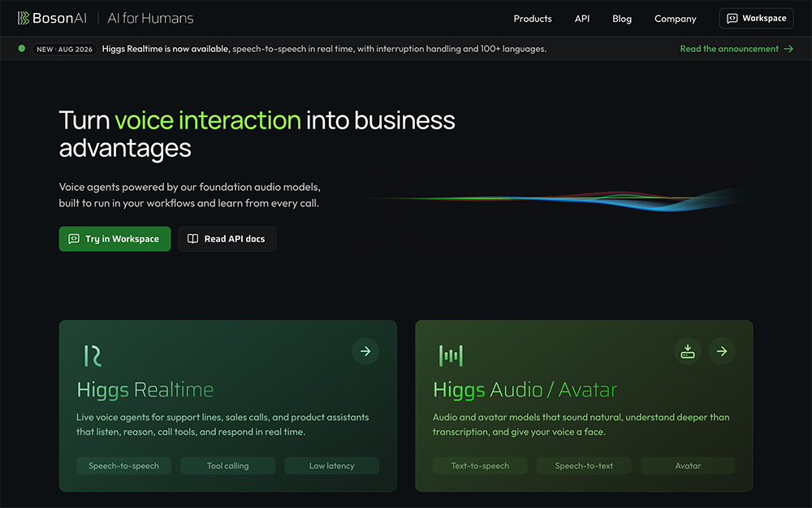Select the Low latency tag

coord(332,466)
